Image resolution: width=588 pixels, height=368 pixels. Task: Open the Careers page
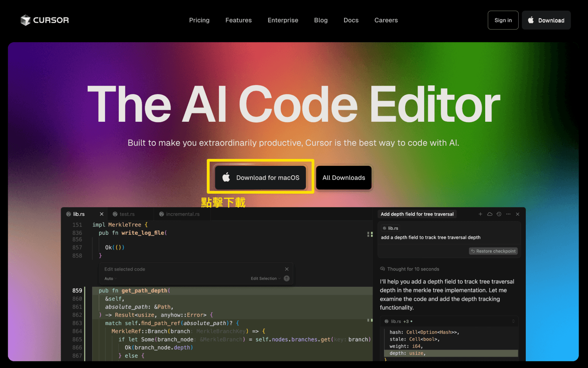pyautogui.click(x=386, y=20)
